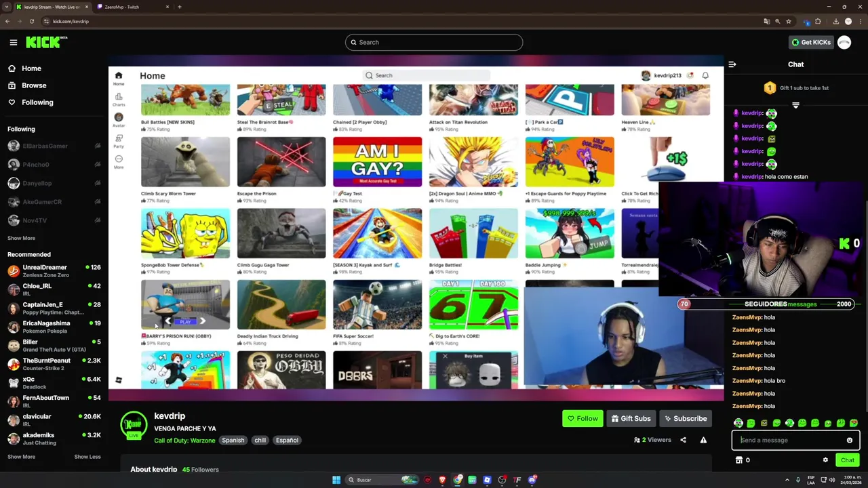Open the tab search dropdown
This screenshot has width=868, height=488.
(6, 7)
